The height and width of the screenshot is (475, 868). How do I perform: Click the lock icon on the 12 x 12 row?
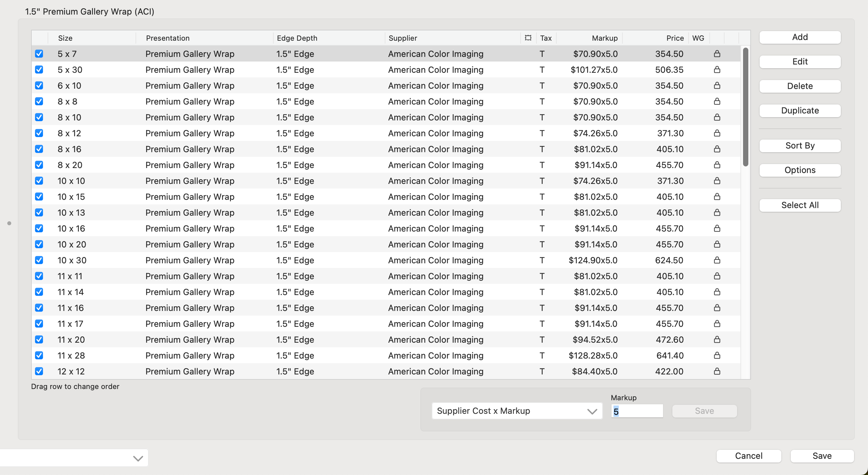point(717,371)
